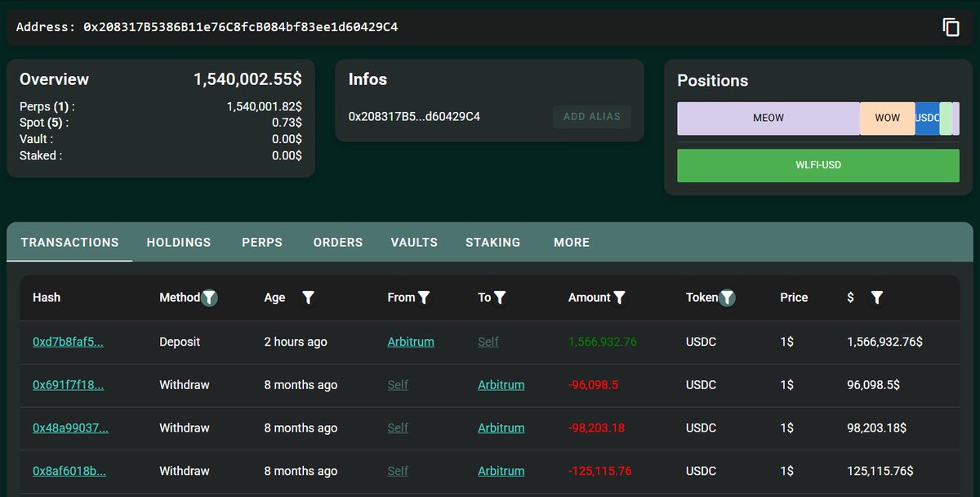Open the To column filter
This screenshot has height=497, width=980.
500,298
